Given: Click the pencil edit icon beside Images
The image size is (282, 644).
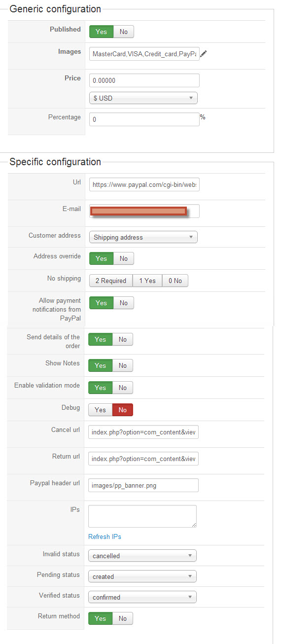Looking at the screenshot, I should 204,54.
